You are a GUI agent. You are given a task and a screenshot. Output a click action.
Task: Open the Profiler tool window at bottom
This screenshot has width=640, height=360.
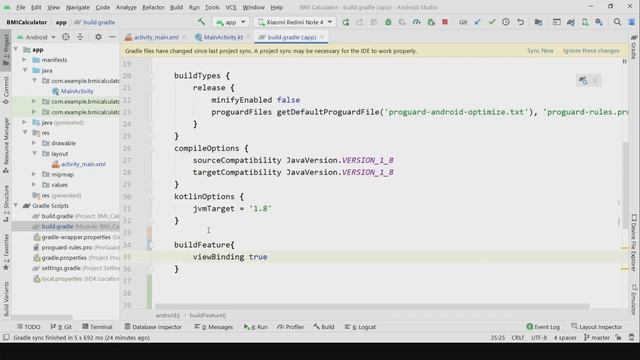[290, 327]
